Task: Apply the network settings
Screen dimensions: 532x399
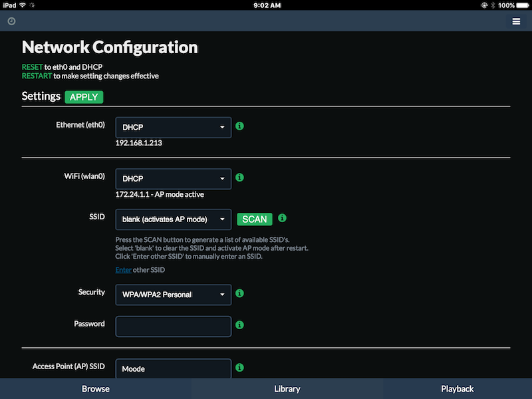Action: [84, 97]
